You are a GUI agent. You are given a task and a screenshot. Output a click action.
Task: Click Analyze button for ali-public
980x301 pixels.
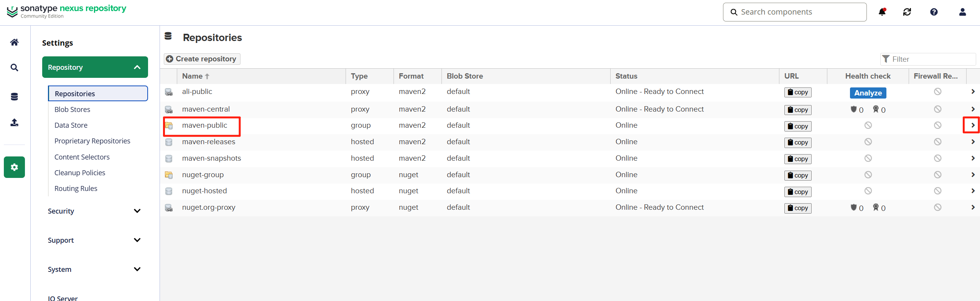pos(868,93)
